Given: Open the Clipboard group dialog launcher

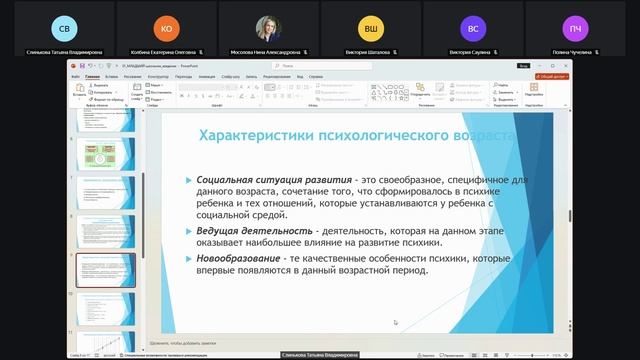Looking at the screenshot, I should pyautogui.click(x=126, y=105).
